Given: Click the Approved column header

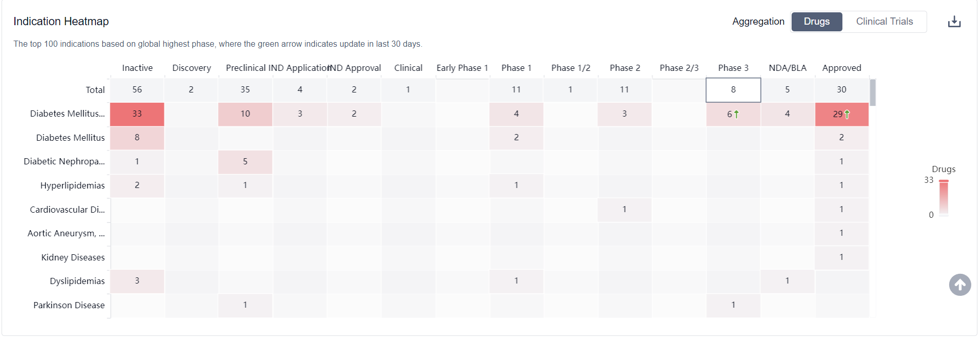Looking at the screenshot, I should (x=841, y=68).
